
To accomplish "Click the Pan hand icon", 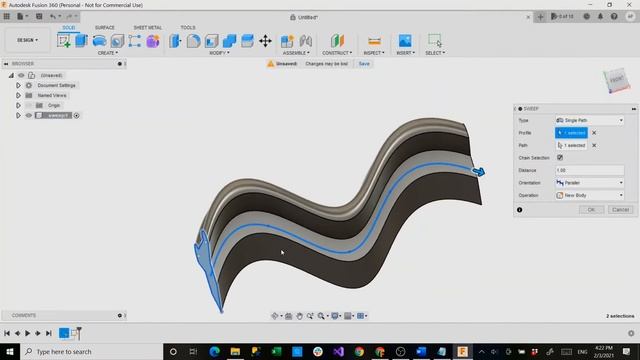I will click(x=299, y=316).
